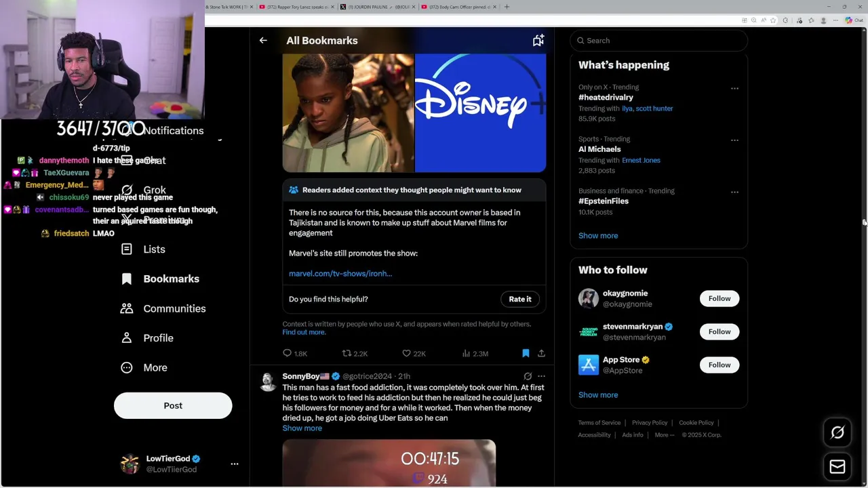Open Find out more link
Viewport: 868px width, 488px height.
point(304,332)
